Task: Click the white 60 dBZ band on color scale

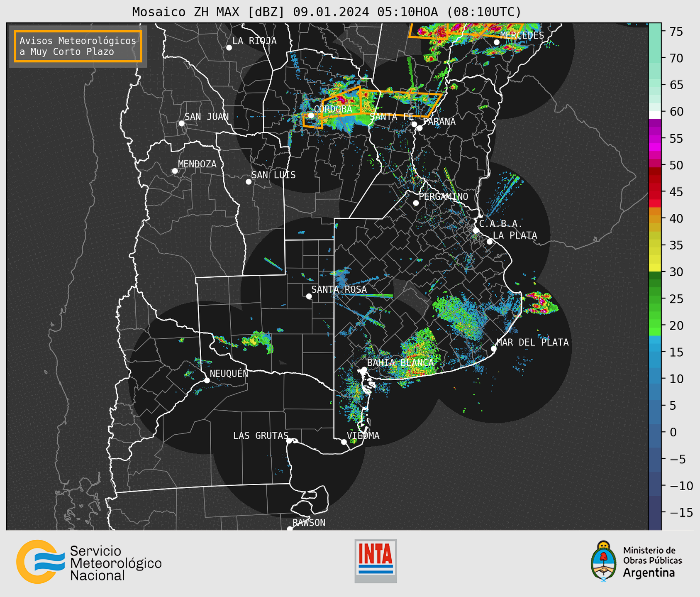Action: pos(654,115)
